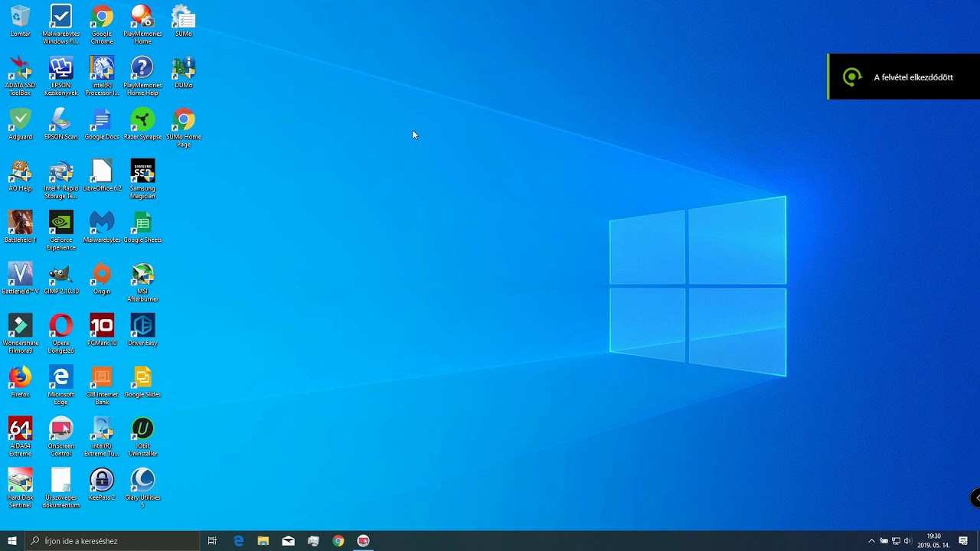This screenshot has width=980, height=551.
Task: Select the Malwarebytes Windows Firewall icon
Action: click(x=60, y=24)
